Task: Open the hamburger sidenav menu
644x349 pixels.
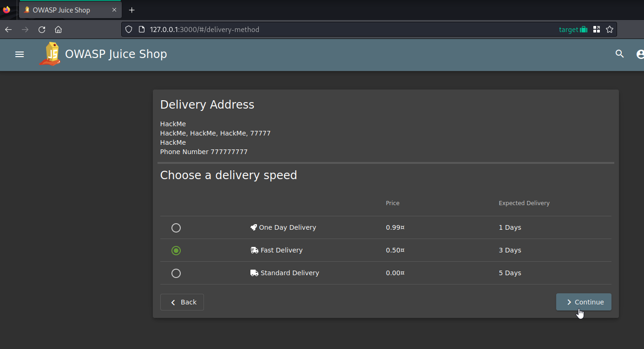Action: pos(20,54)
